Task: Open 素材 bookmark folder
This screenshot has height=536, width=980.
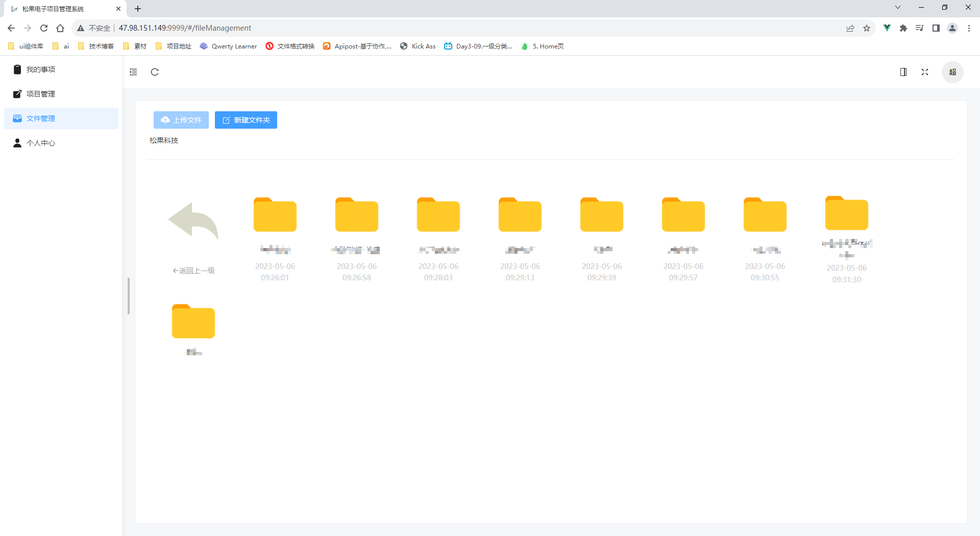Action: [135, 46]
